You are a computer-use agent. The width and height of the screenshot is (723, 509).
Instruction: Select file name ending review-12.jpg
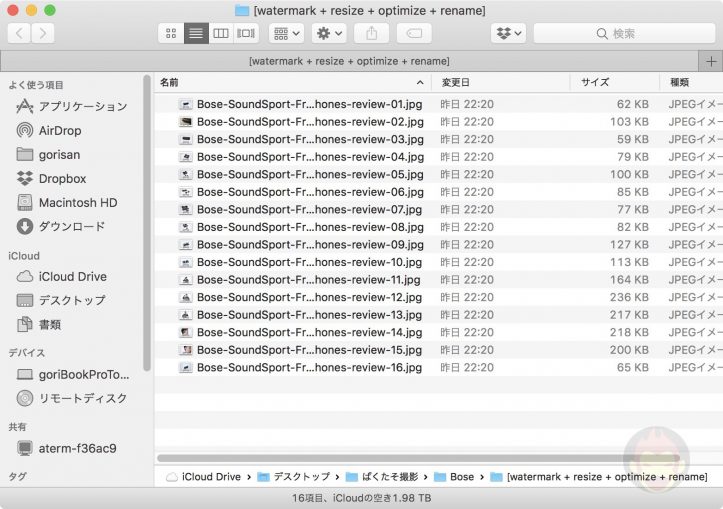coord(309,297)
